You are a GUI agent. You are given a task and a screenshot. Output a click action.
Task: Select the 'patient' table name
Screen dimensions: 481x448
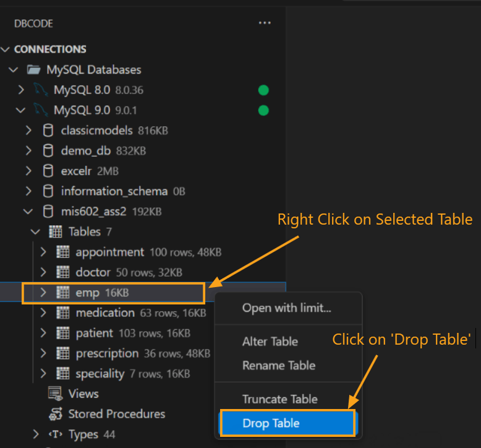click(x=94, y=333)
